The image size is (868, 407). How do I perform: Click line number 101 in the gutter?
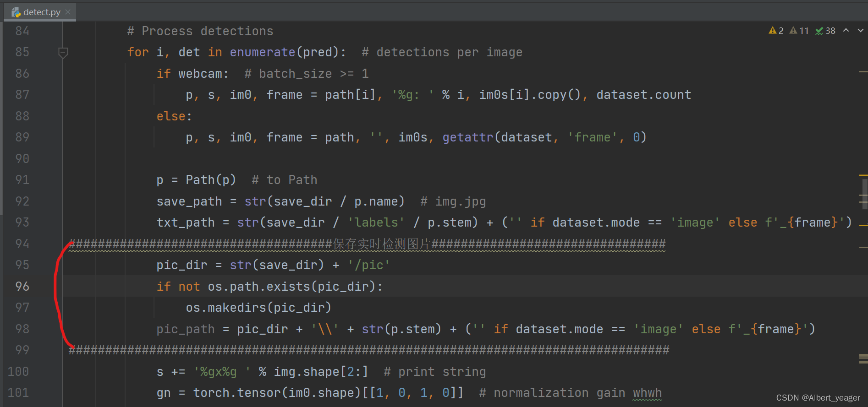18,393
